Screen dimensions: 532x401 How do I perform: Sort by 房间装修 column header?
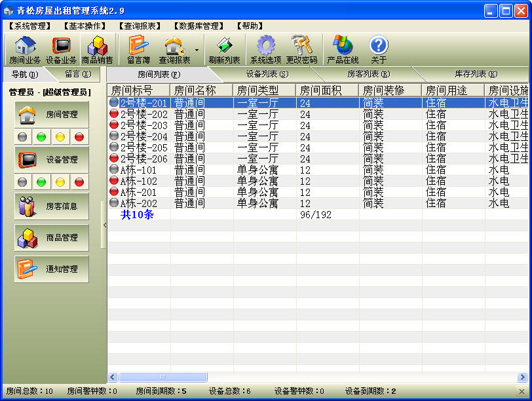tap(390, 90)
